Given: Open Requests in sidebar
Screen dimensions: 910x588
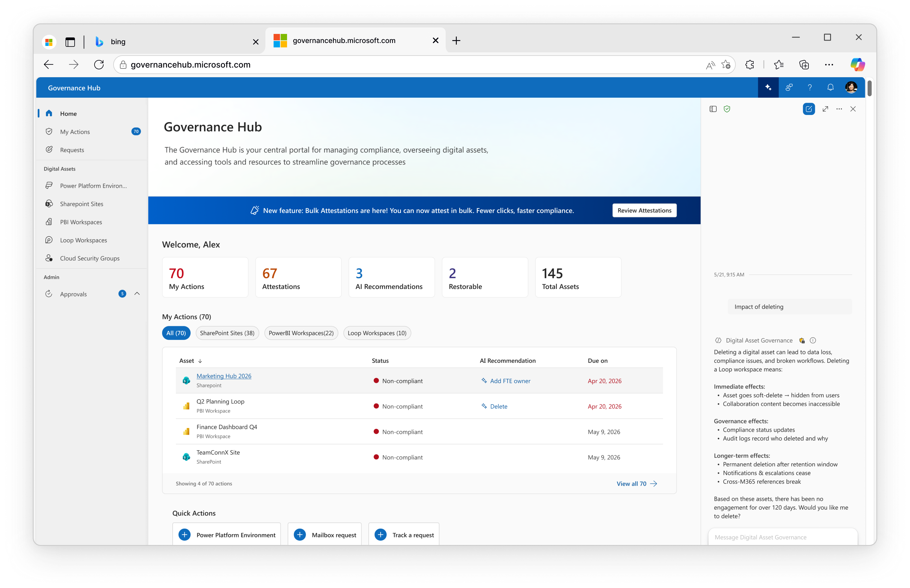Looking at the screenshot, I should click(x=92, y=150).
